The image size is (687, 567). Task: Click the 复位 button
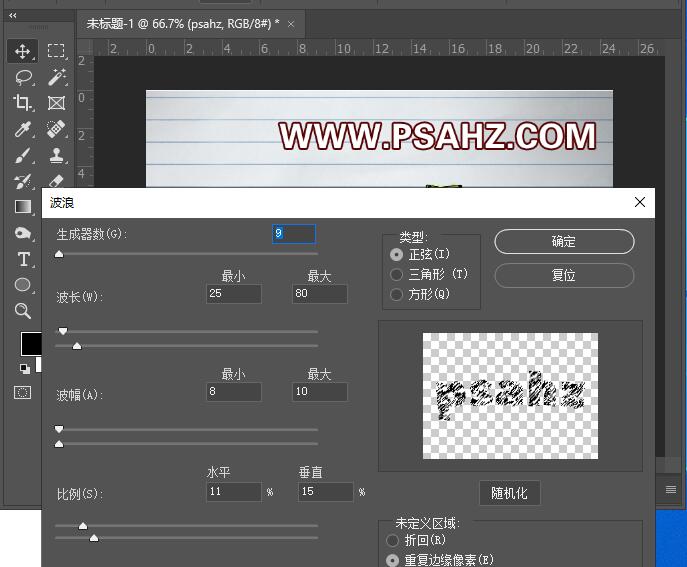pos(564,275)
